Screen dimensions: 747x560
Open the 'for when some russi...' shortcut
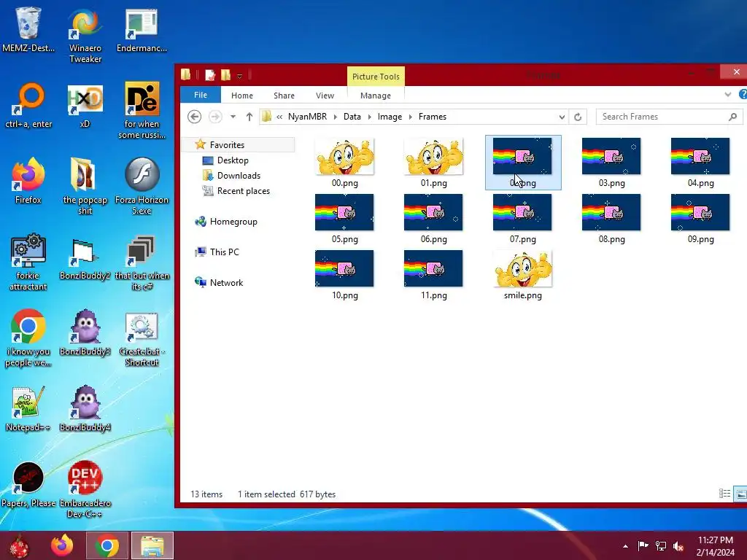[142, 111]
